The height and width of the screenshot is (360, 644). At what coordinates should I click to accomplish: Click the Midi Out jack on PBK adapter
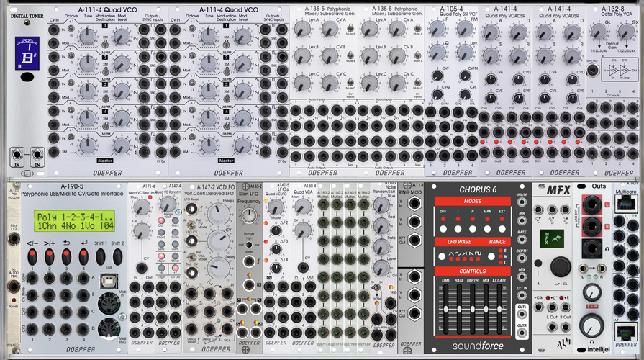(14, 238)
